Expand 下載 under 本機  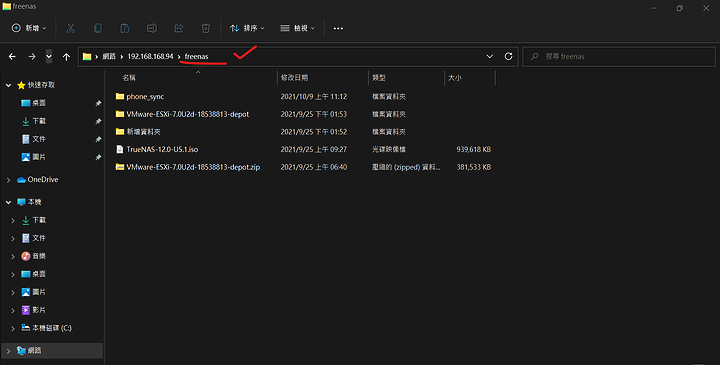point(13,220)
